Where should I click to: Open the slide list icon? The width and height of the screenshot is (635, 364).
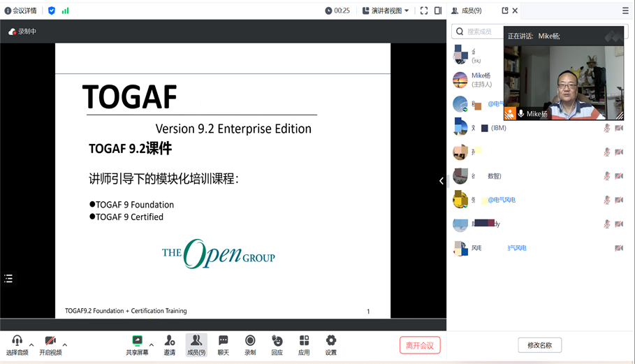pos(8,279)
